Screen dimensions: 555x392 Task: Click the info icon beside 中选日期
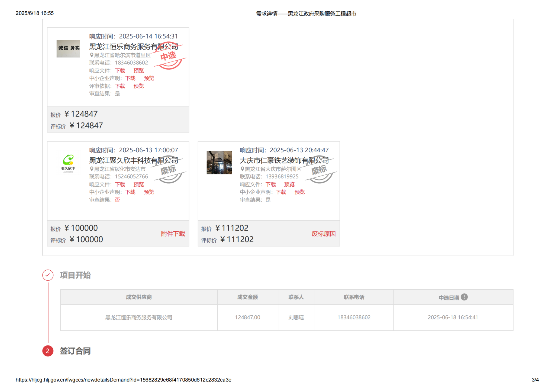[464, 297]
